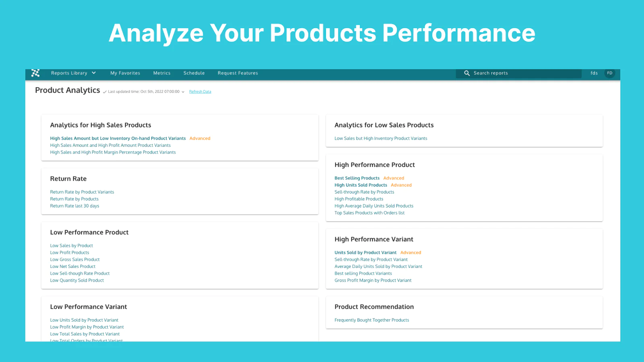Open the Metrics menu item

click(x=162, y=73)
